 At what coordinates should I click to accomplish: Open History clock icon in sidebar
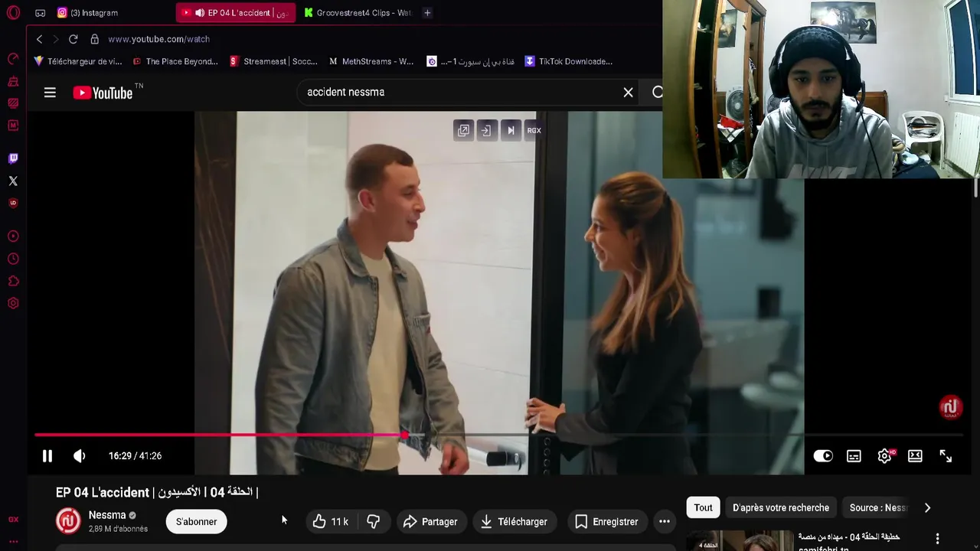(x=13, y=259)
